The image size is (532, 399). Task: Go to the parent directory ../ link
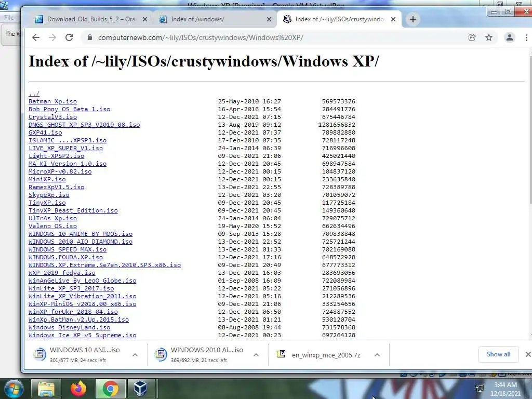34,94
